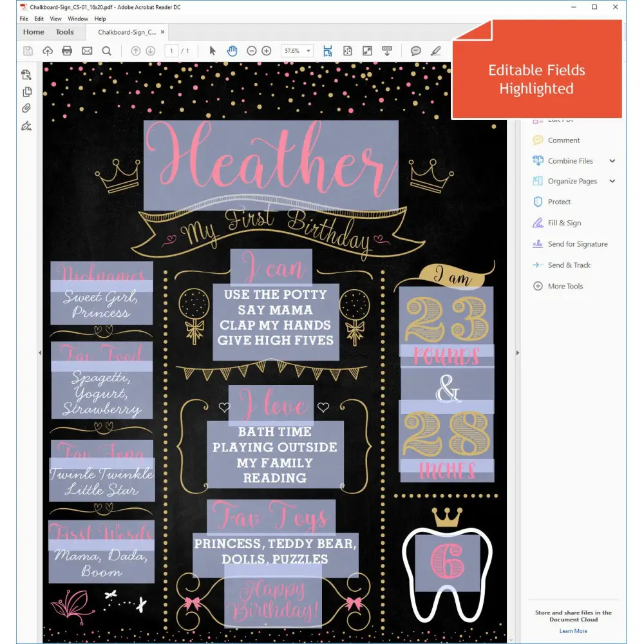Open the View menu
This screenshot has height=644, width=644.
pos(56,19)
